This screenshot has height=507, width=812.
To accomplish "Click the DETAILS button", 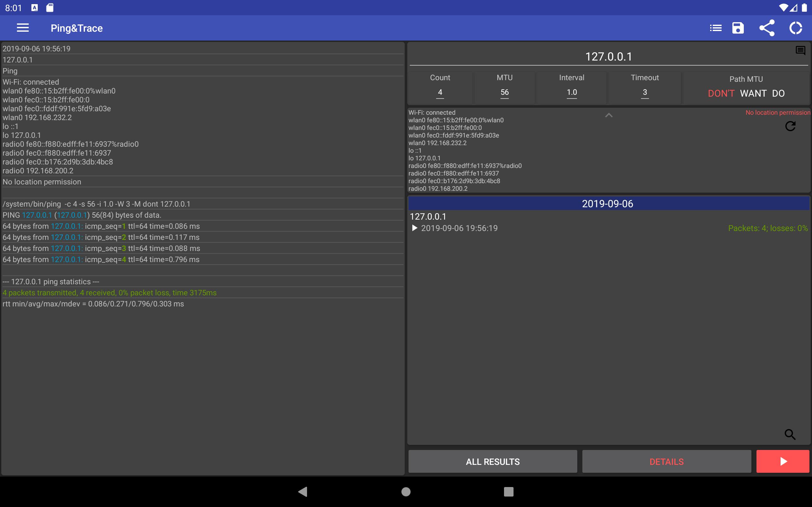I will [x=666, y=461].
